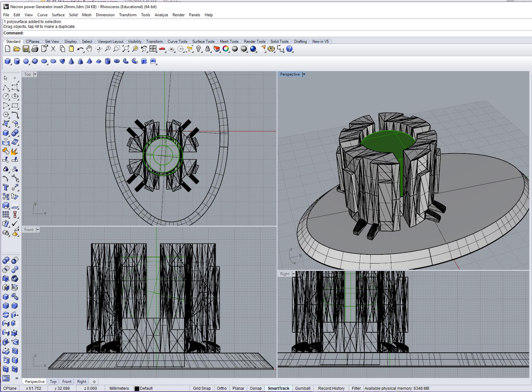This screenshot has height=392, width=532.
Task: Click the blue sphere Render icon
Action: coord(253,49)
